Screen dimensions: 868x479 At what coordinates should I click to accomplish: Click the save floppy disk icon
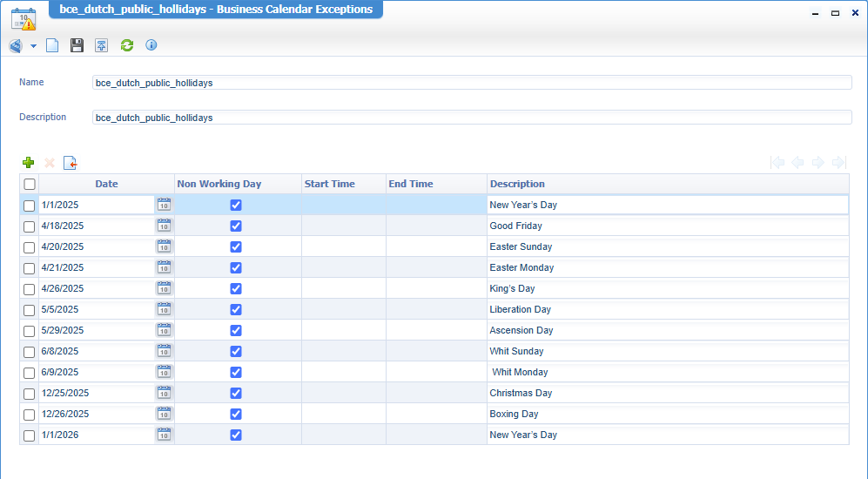tap(77, 45)
